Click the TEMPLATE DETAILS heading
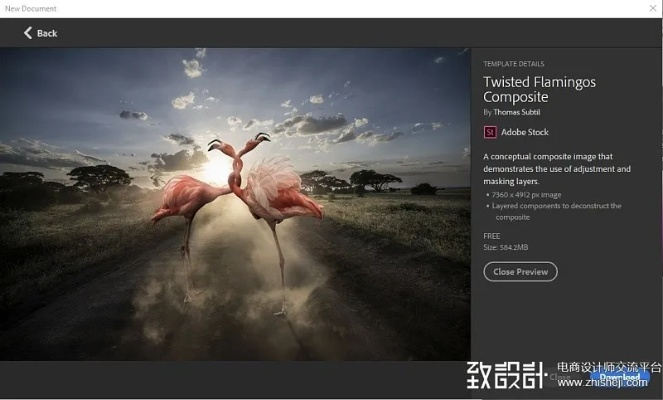Viewport: 663px width, 400px height. point(514,63)
